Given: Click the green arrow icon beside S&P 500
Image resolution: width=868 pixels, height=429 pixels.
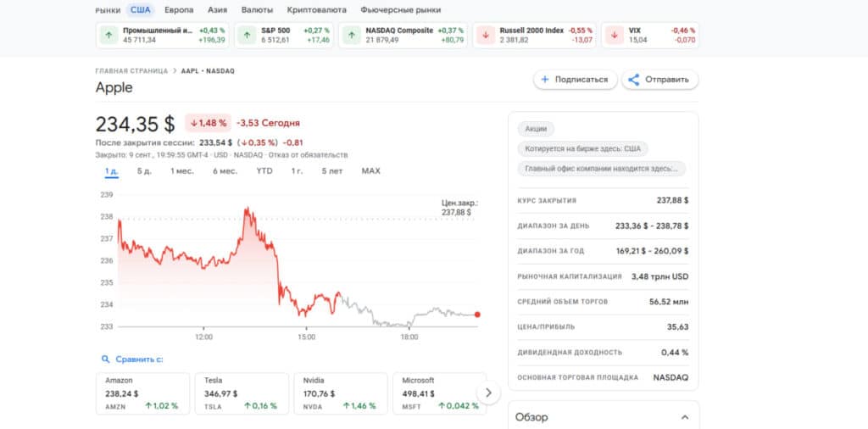Looking at the screenshot, I should 247,35.
